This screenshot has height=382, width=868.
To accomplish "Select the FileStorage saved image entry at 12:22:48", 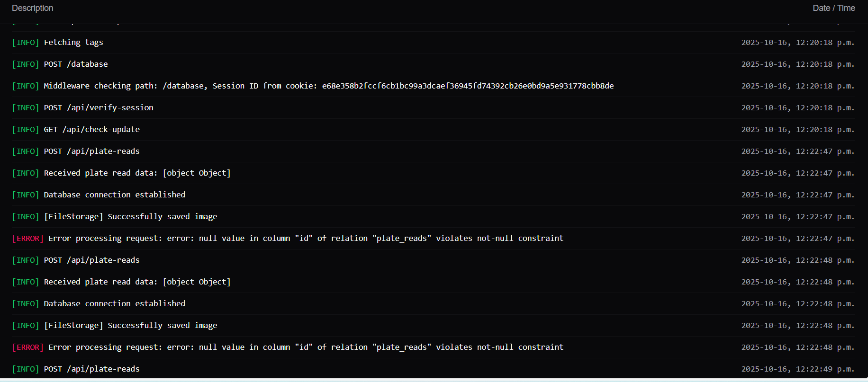I will pos(130,326).
